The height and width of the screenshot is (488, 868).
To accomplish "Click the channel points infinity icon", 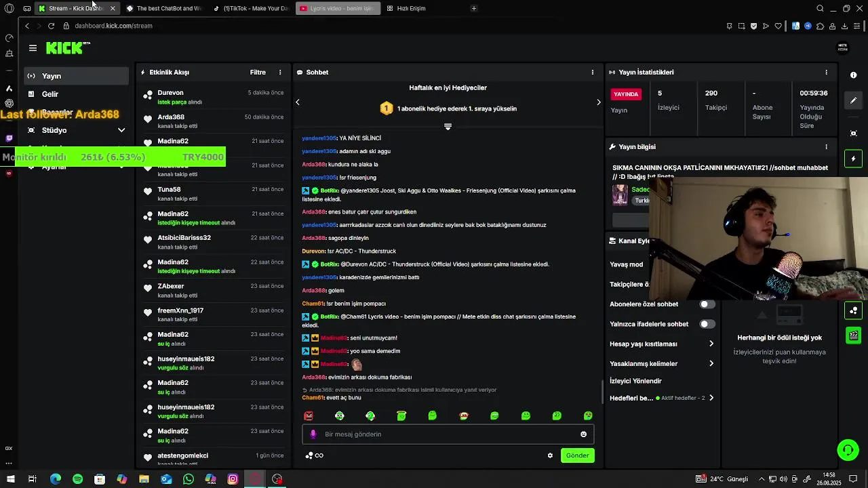I will coord(315,455).
